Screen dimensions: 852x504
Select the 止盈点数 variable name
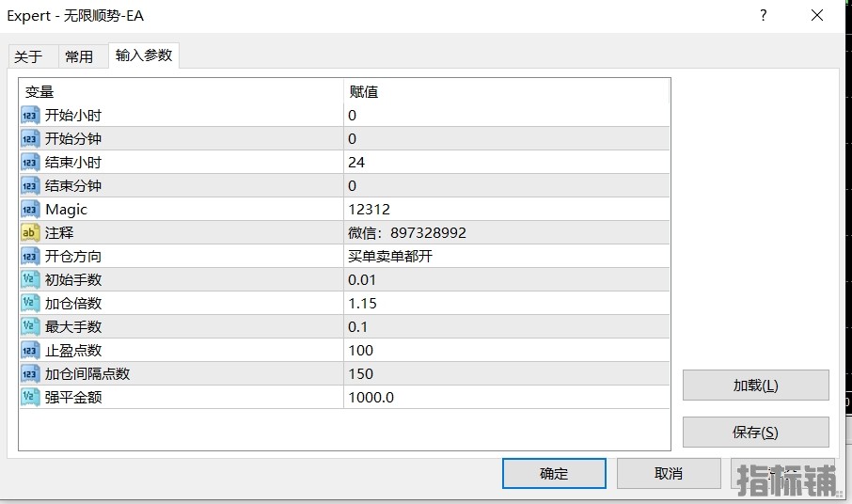click(x=73, y=351)
